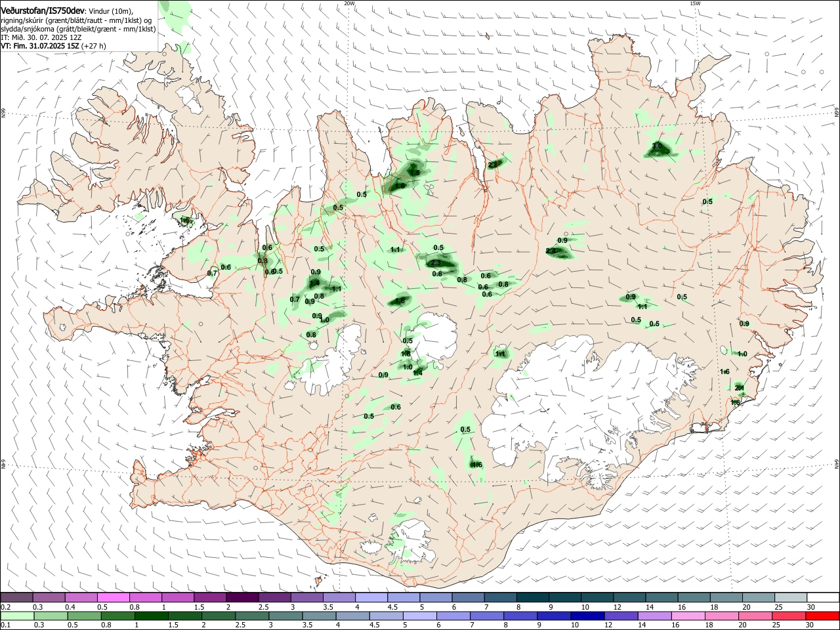The width and height of the screenshot is (840, 630).
Task: Click the 2.3 precipitation value on the map
Action: pos(435,263)
